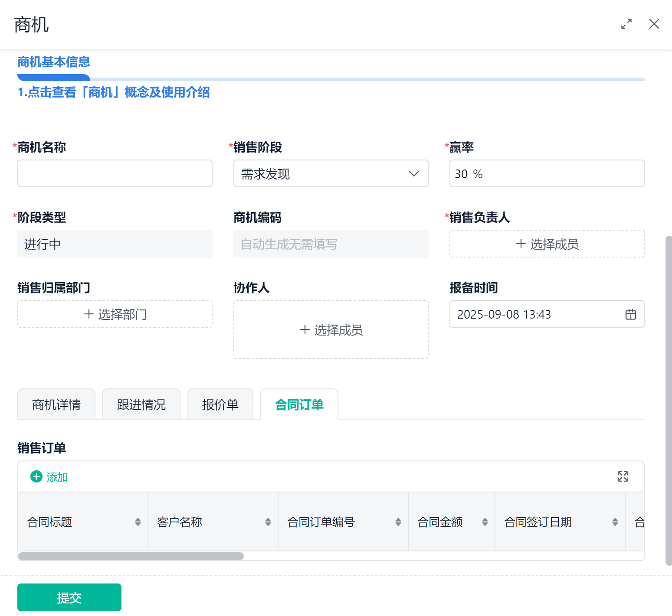Sort by 合同标题 column

[138, 522]
